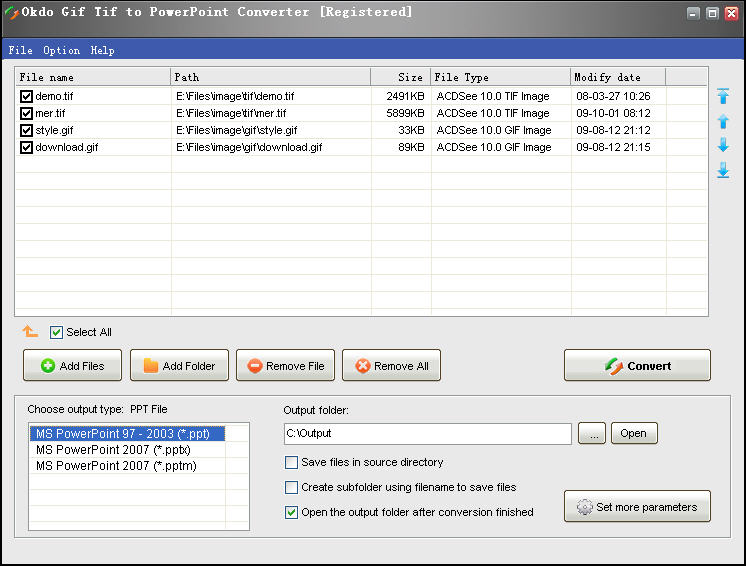Open the File menu
This screenshot has width=746, height=566.
20,50
